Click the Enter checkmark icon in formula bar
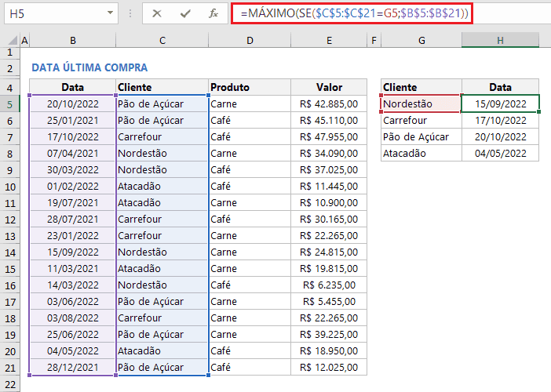This screenshot has width=551, height=392. tap(185, 13)
